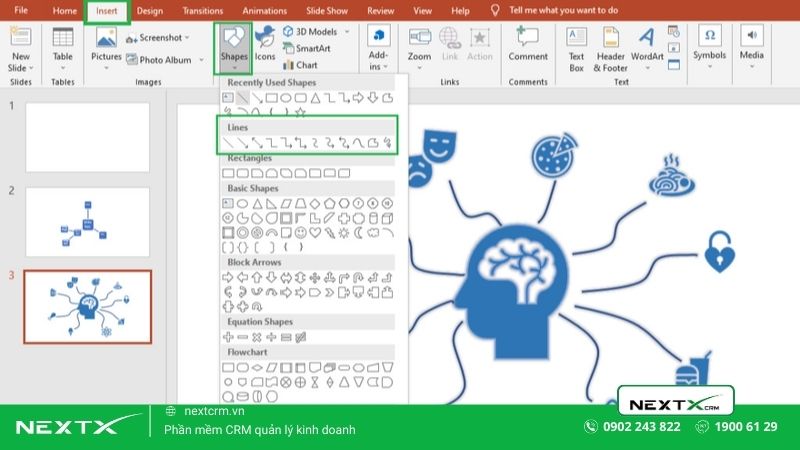Choose the Flowchart Process rectangle

[228, 367]
